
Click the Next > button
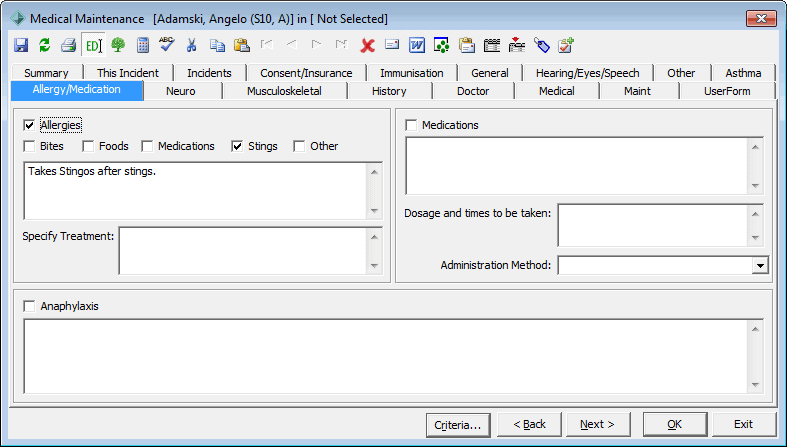tap(597, 424)
